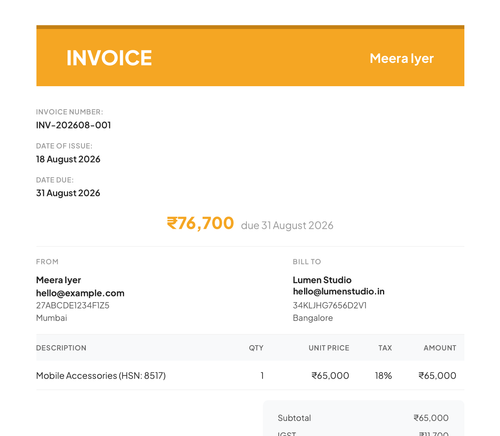
Task: Click the INVOICE NUMBER label
Action: [69, 112]
